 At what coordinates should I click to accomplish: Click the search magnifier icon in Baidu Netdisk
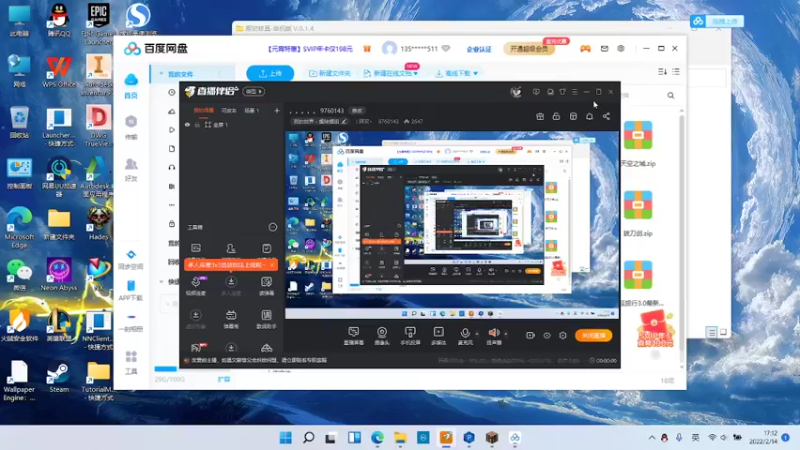tap(670, 95)
